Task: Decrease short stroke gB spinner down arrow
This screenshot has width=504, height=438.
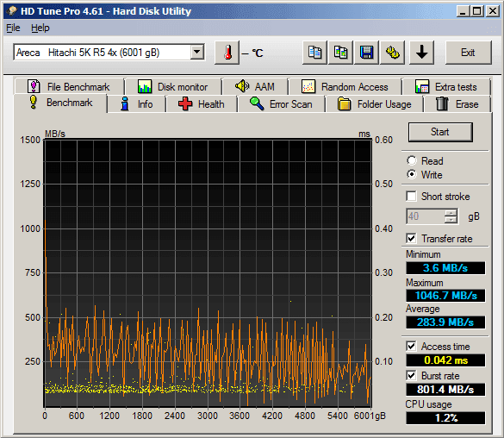Action: [451, 220]
